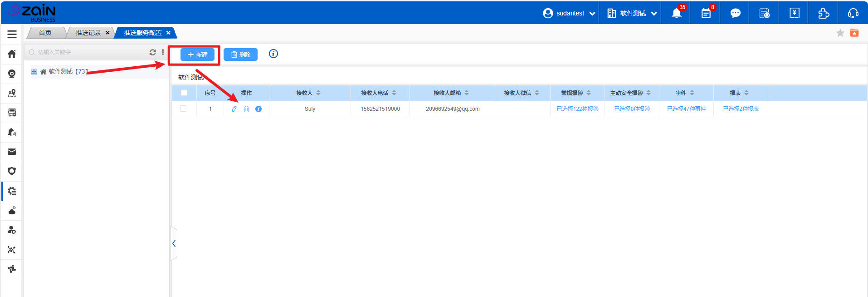The width and height of the screenshot is (868, 297).
Task: Switch to the 首页 tab
Action: (x=45, y=33)
